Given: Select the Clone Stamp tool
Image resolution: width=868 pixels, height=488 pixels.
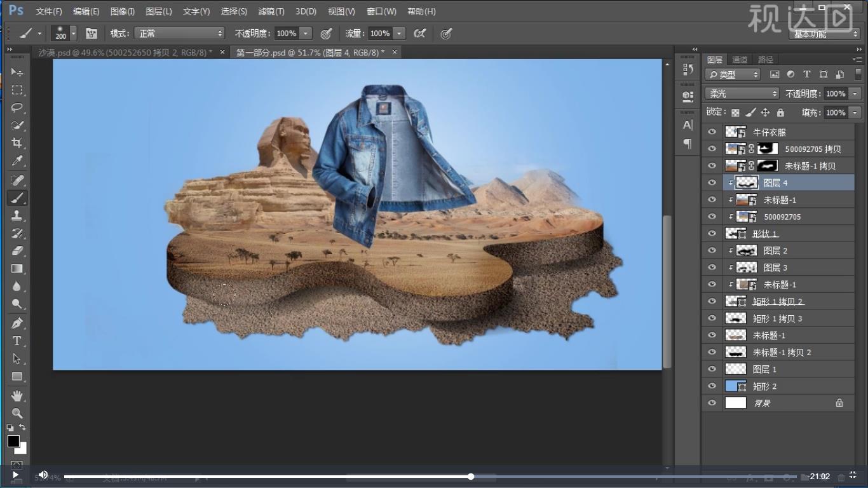Looking at the screenshot, I should click(17, 216).
